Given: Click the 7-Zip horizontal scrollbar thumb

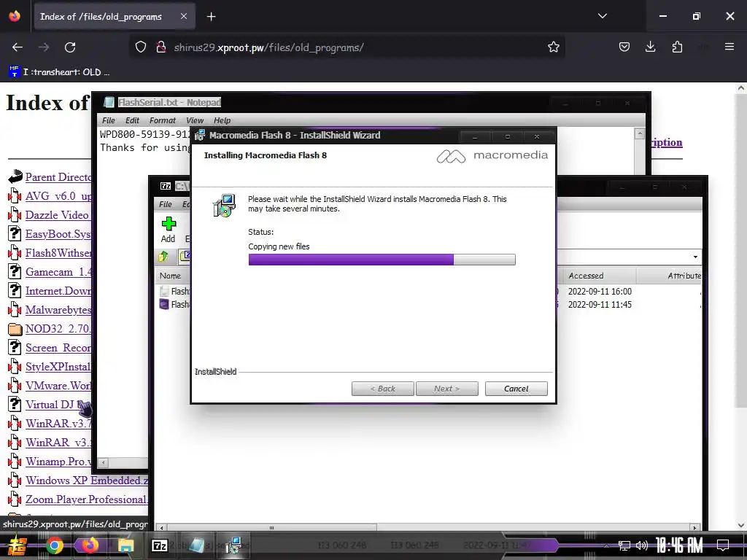Looking at the screenshot, I should pyautogui.click(x=271, y=528).
